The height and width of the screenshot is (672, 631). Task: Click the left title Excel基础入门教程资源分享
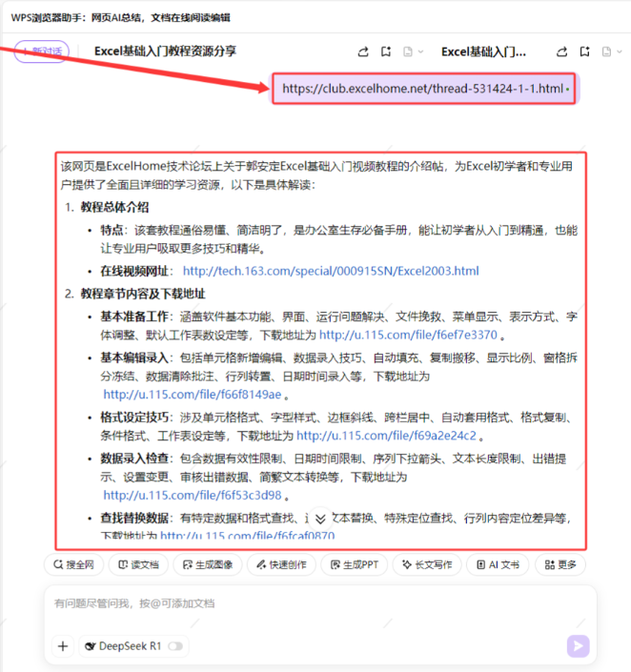point(166,51)
